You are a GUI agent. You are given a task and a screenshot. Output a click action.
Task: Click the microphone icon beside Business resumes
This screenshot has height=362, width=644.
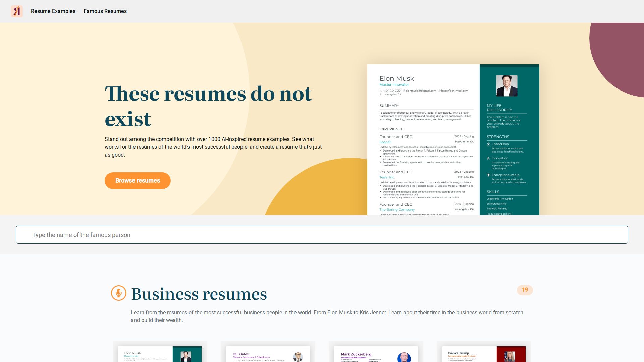tap(119, 293)
